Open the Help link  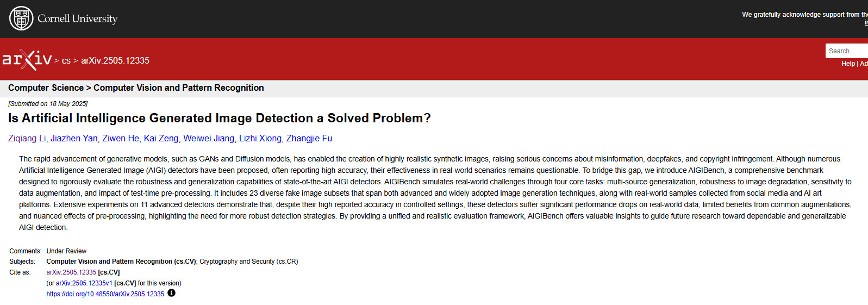[848, 64]
